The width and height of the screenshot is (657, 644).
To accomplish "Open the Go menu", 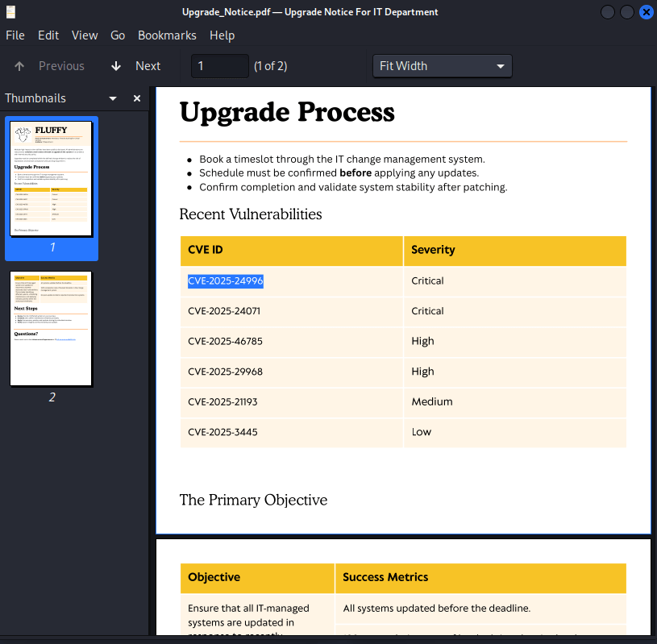I will pyautogui.click(x=118, y=35).
